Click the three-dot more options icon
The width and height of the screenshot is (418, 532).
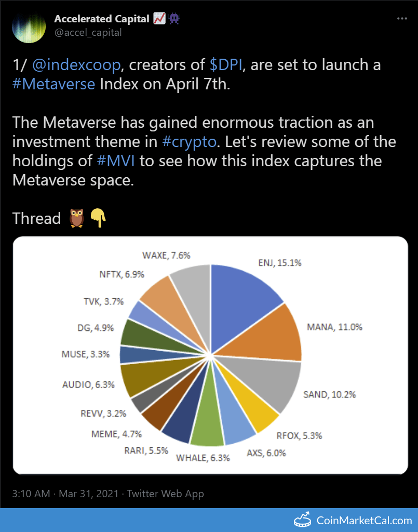click(402, 18)
